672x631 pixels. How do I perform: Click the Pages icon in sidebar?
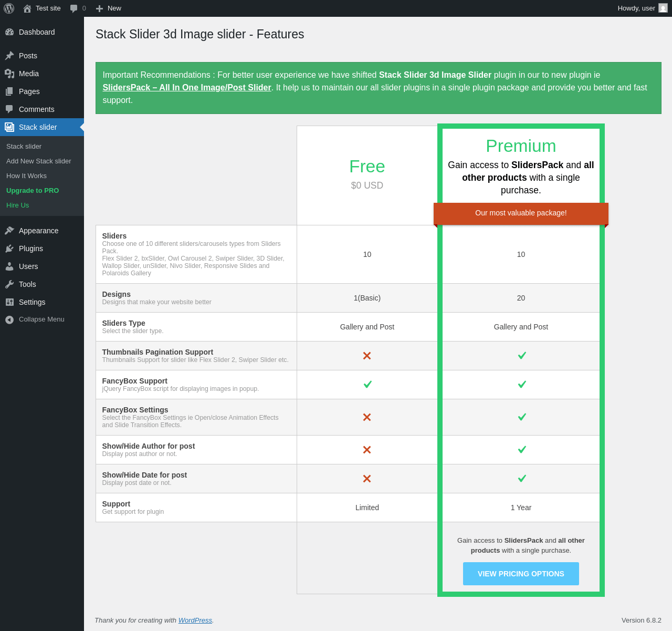pos(9,91)
